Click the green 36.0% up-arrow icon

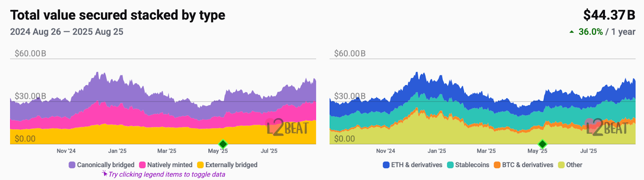click(x=572, y=32)
